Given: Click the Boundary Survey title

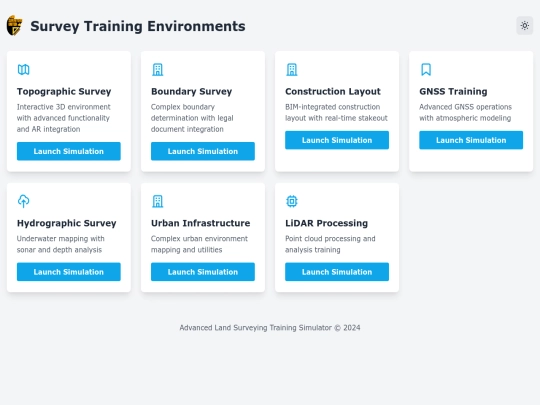Looking at the screenshot, I should pyautogui.click(x=191, y=92).
